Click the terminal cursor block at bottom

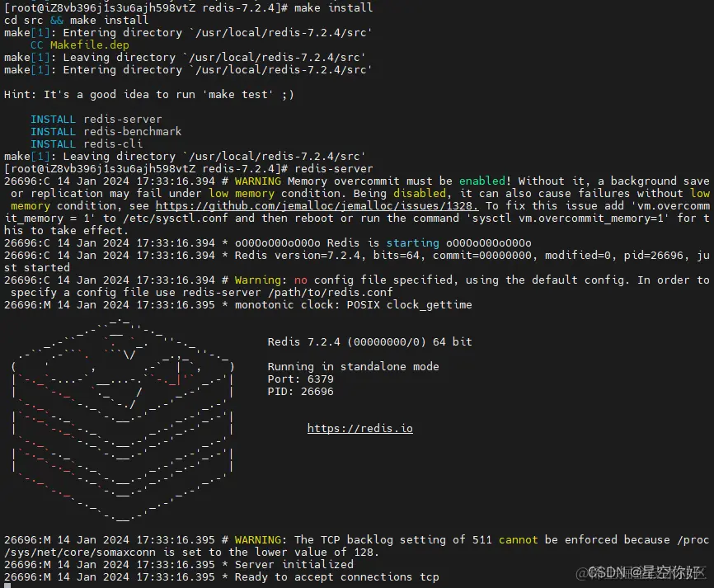[x=7, y=586]
